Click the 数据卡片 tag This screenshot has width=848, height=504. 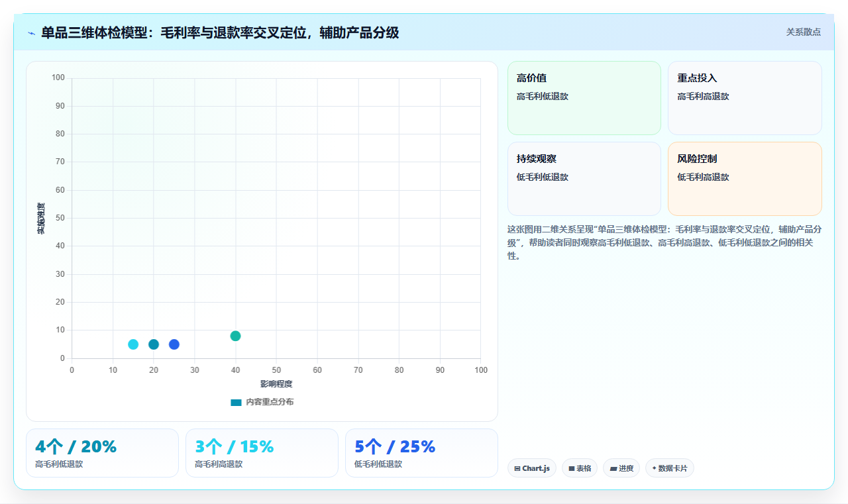670,468
